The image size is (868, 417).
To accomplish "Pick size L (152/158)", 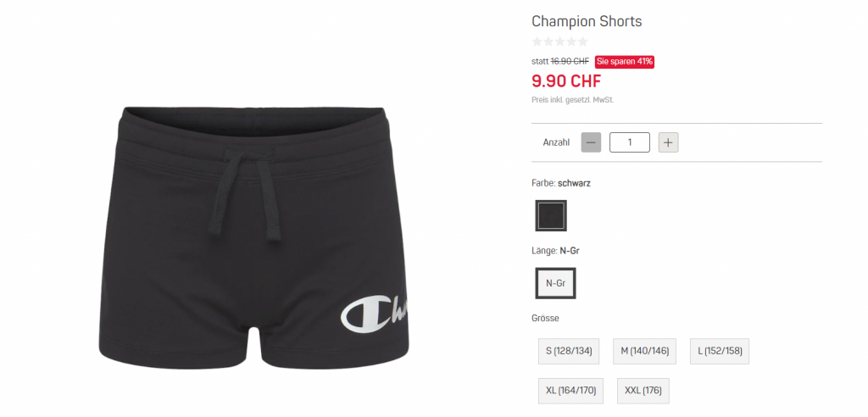I will point(720,351).
